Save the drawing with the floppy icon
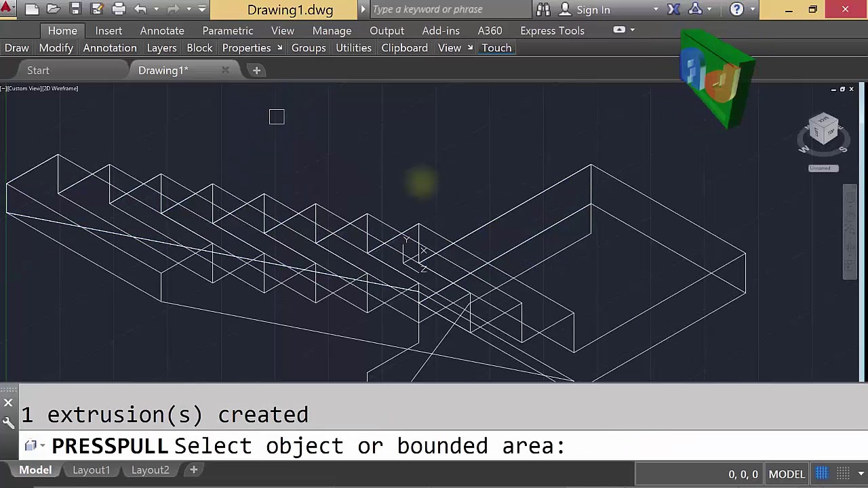 75,9
